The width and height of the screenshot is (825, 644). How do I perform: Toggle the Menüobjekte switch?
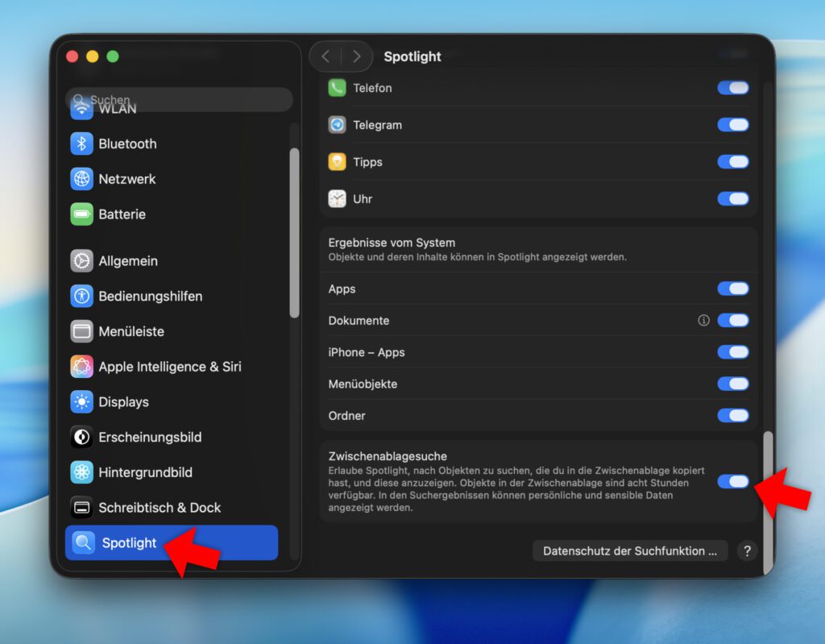coord(733,384)
